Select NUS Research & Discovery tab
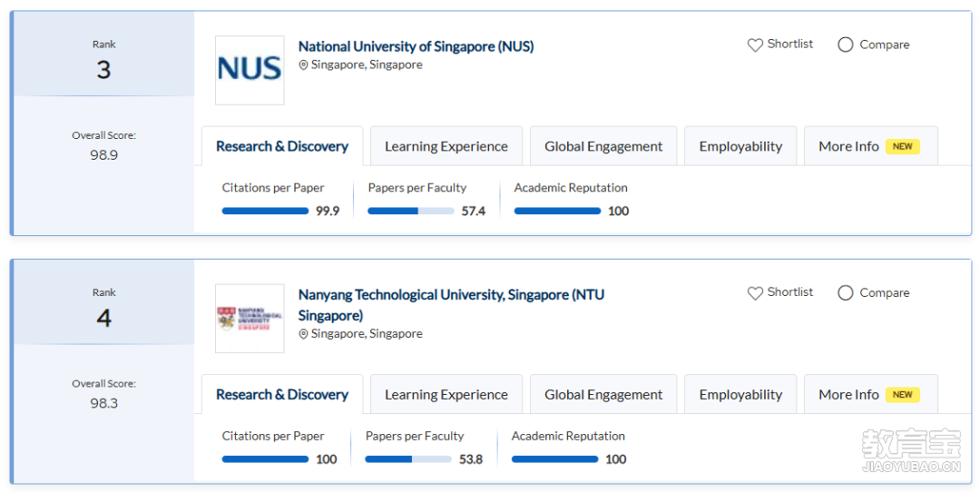The image size is (980, 493). [x=282, y=146]
